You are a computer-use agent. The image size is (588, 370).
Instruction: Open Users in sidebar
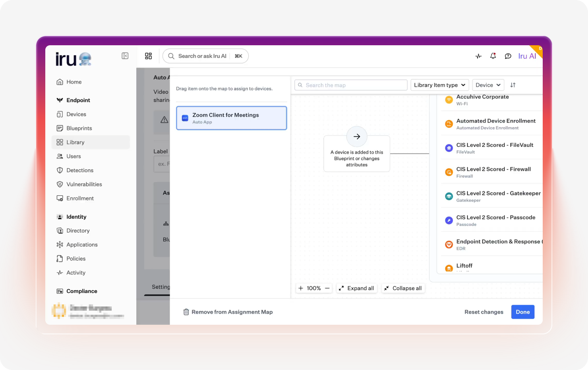(x=91, y=156)
